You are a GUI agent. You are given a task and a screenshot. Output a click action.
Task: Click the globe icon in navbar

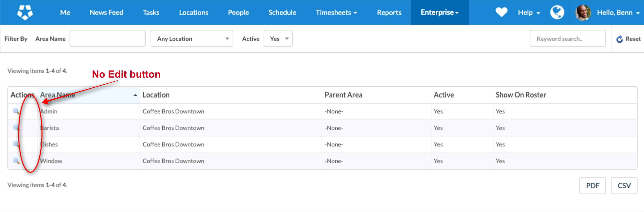557,12
